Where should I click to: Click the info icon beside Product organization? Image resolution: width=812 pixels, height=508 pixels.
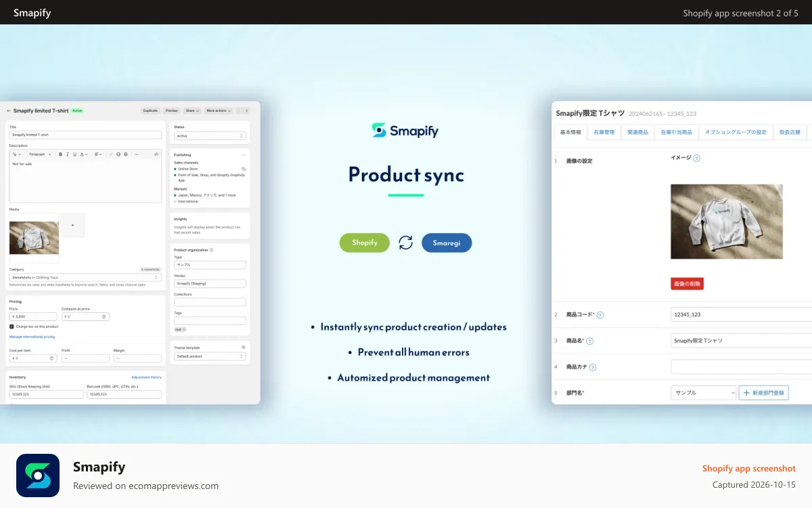click(x=211, y=250)
